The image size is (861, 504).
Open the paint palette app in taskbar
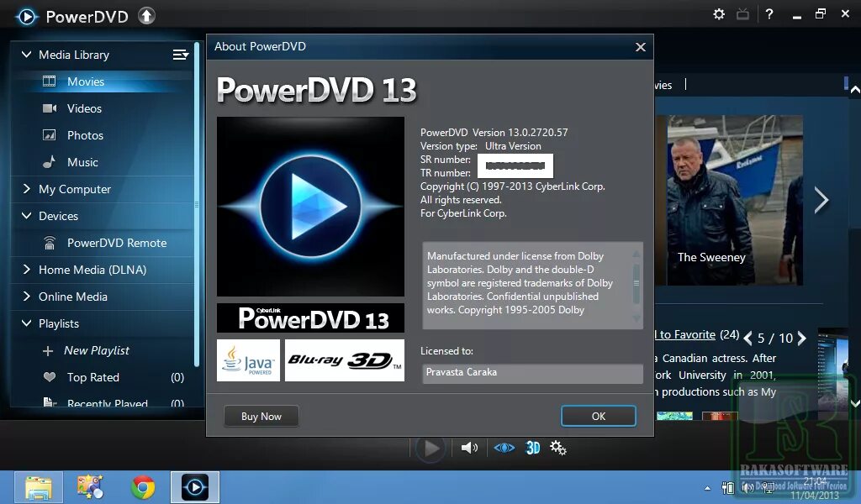[89, 487]
